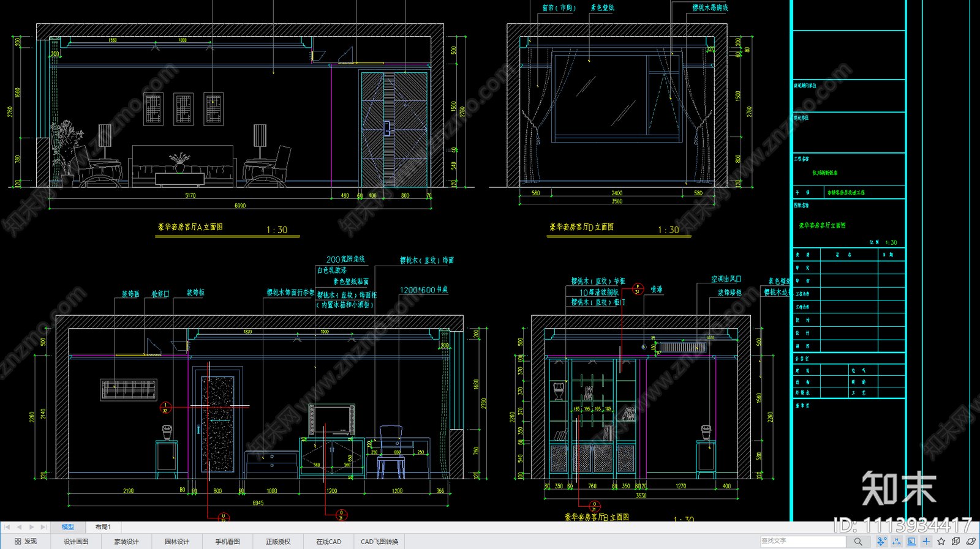This screenshot has height=549, width=980.
Task: Toggle the drawing measure icon
Action: 911,542
